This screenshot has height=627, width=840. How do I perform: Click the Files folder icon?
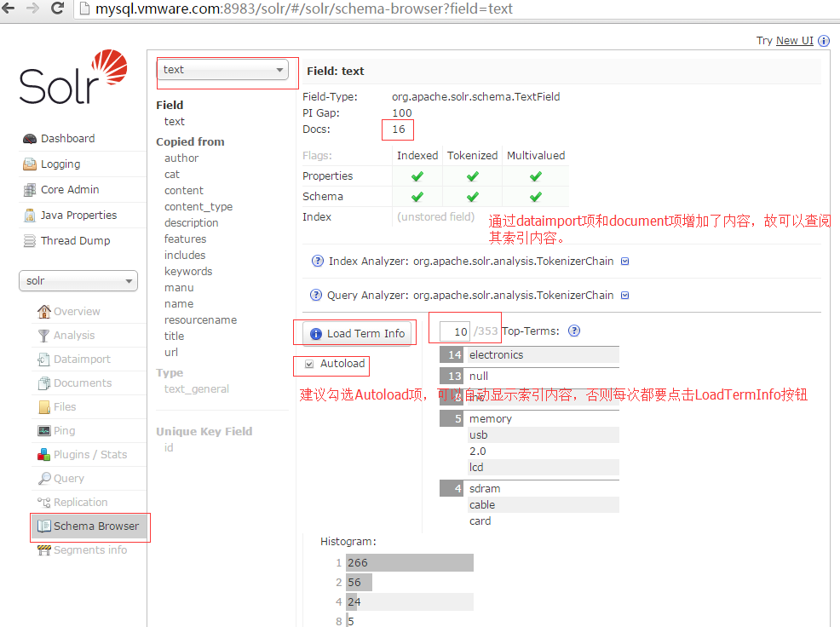point(44,407)
